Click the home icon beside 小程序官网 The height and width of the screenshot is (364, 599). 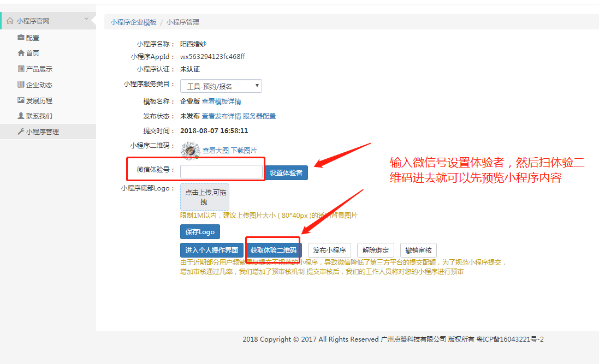click(x=10, y=21)
